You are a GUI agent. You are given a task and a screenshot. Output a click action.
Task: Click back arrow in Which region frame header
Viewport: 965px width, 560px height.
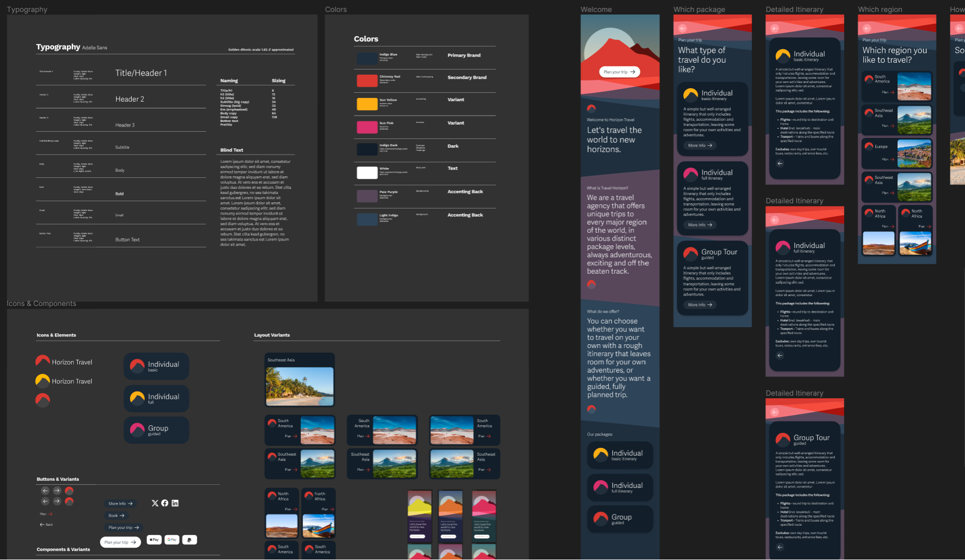pos(867,29)
